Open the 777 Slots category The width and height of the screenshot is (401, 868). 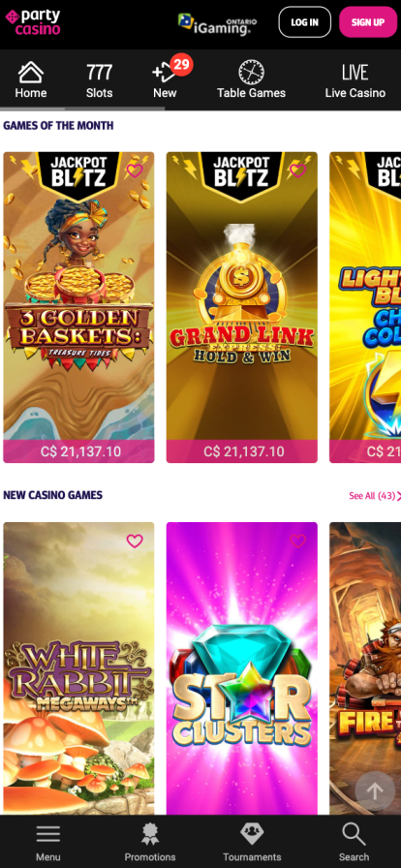pyautogui.click(x=99, y=80)
